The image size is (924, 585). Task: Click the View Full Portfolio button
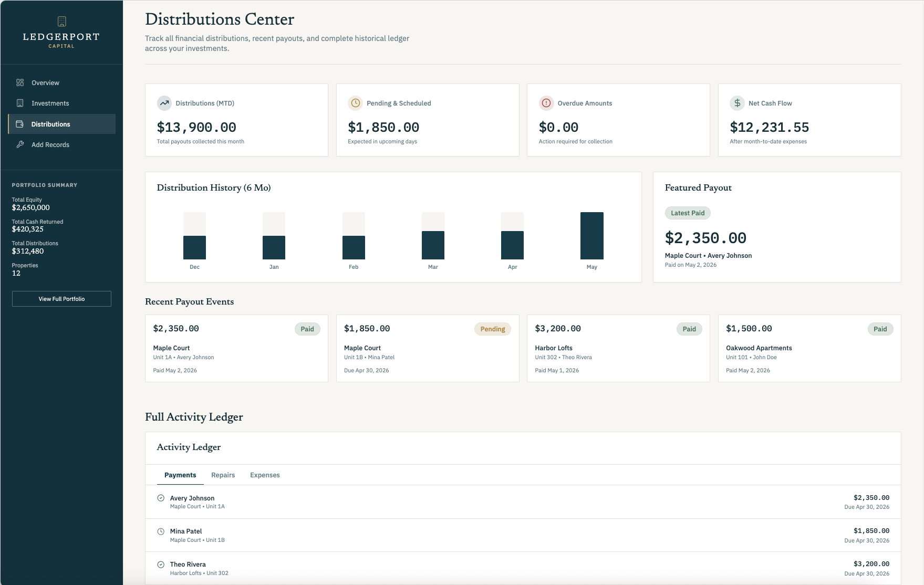pos(61,299)
